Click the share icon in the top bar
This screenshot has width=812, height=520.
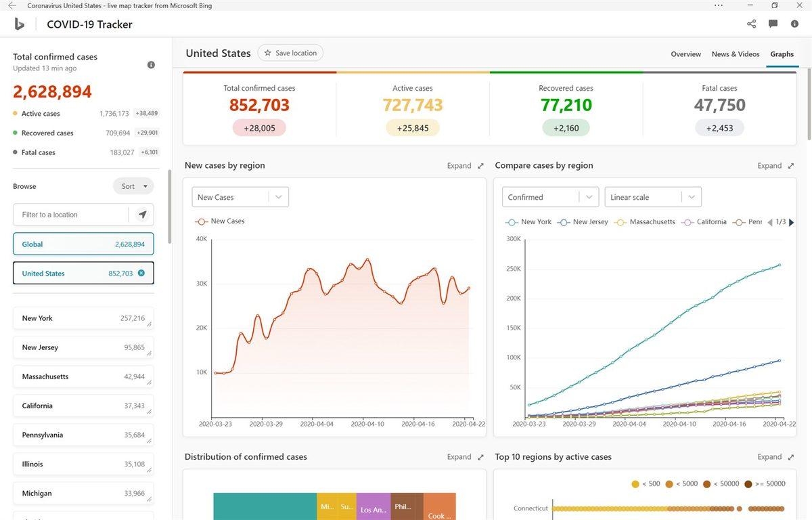tap(751, 23)
